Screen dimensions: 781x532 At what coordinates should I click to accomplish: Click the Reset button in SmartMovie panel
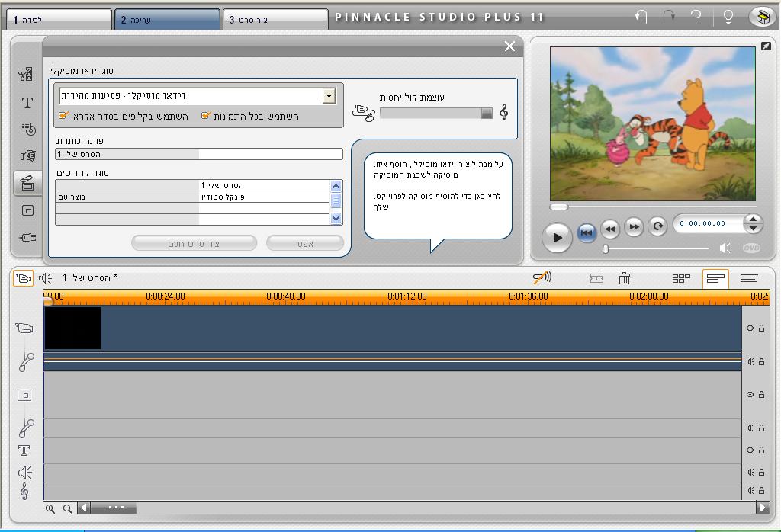tap(305, 243)
